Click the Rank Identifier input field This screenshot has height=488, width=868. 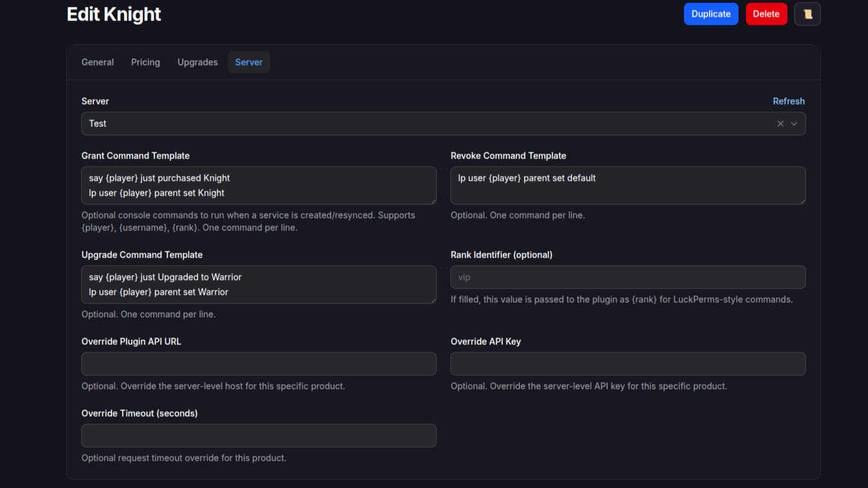[627, 277]
